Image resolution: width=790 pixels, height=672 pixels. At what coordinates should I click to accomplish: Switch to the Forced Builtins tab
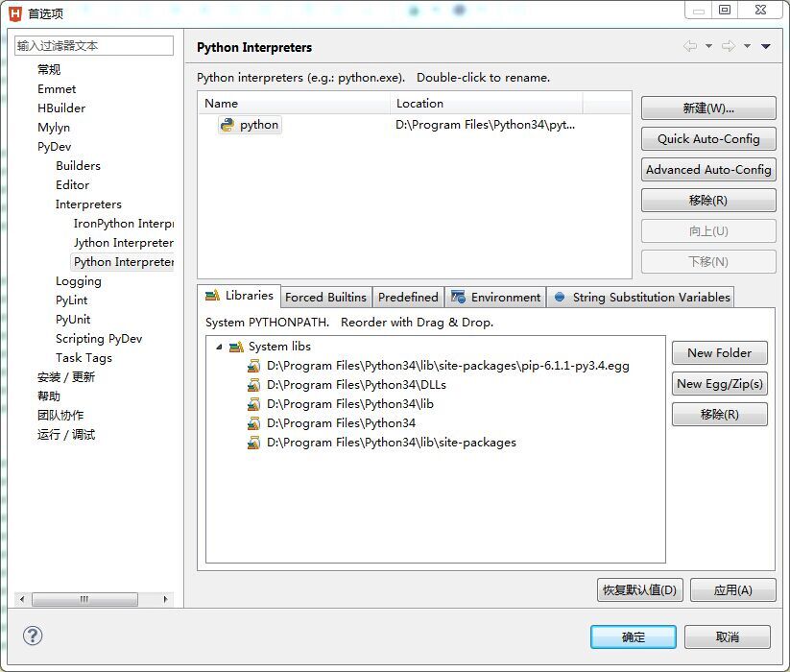pos(326,298)
